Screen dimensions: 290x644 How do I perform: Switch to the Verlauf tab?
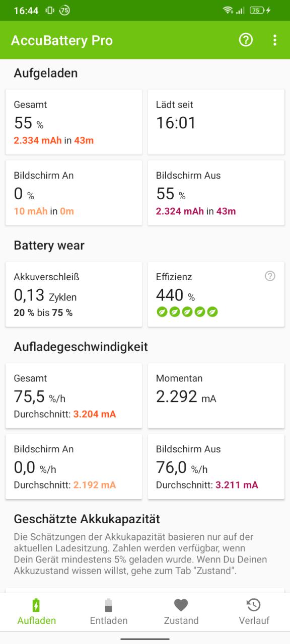pos(254,612)
